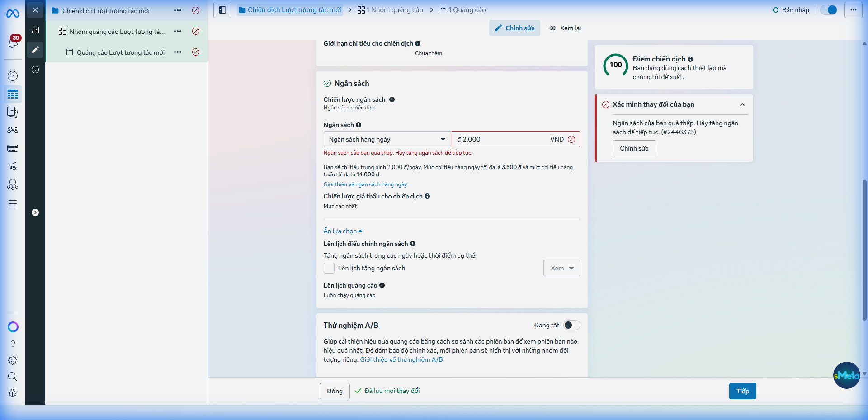The height and width of the screenshot is (420, 868).
Task: Open Audiences people icon in sidebar
Action: [x=13, y=130]
